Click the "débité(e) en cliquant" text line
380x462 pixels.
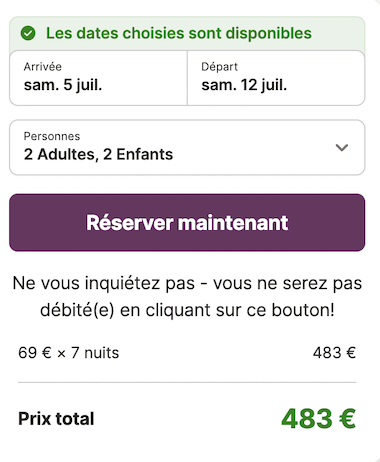(x=187, y=310)
